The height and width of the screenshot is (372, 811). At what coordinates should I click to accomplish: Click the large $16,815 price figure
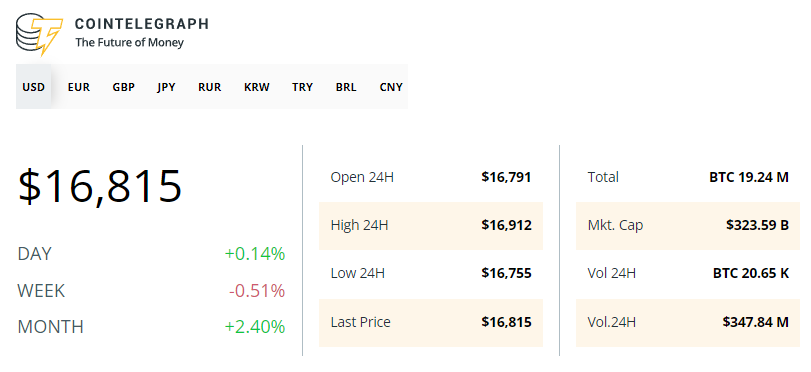(100, 186)
